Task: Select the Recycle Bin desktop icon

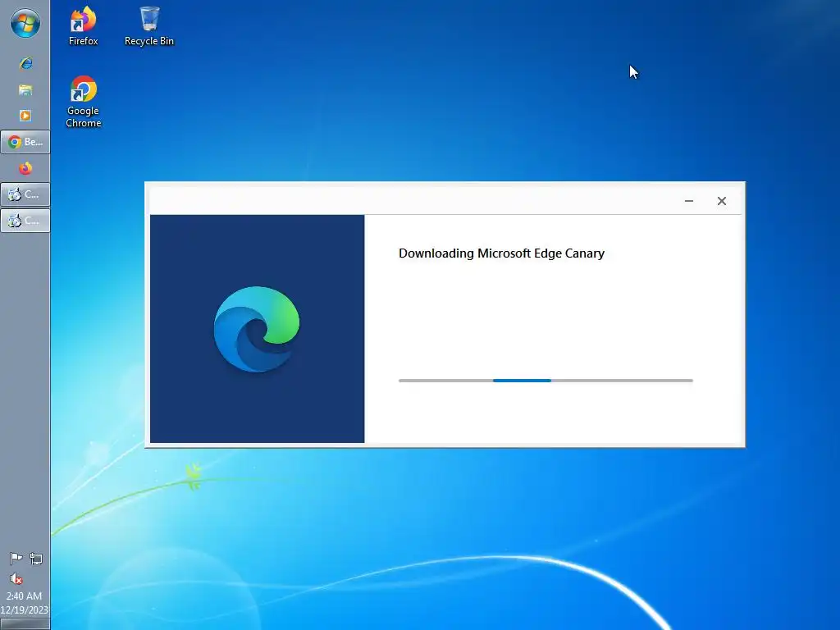Action: 149,26
